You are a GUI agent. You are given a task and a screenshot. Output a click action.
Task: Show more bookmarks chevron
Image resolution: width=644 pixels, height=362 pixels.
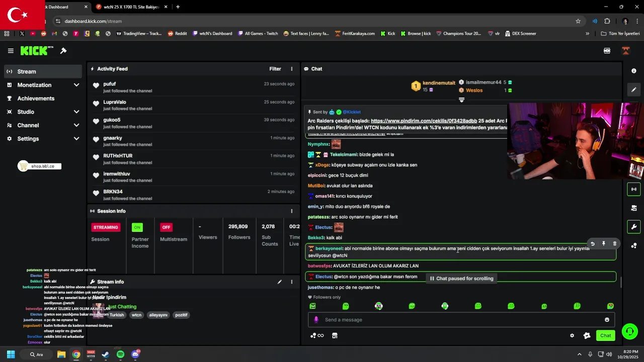click(587, 34)
